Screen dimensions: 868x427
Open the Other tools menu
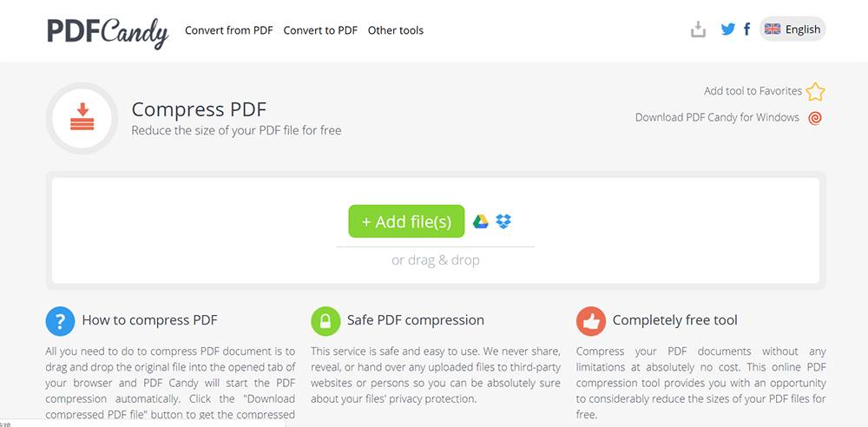[396, 30]
